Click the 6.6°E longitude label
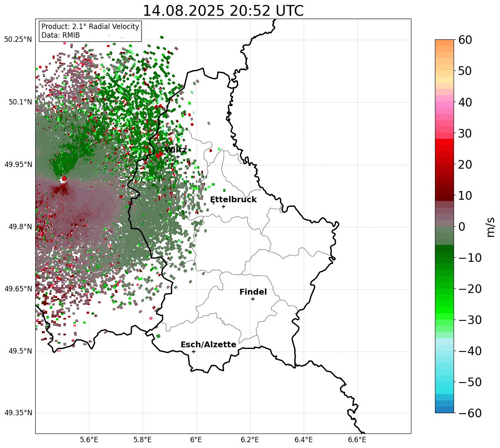This screenshot has width=500, height=448. point(357,440)
